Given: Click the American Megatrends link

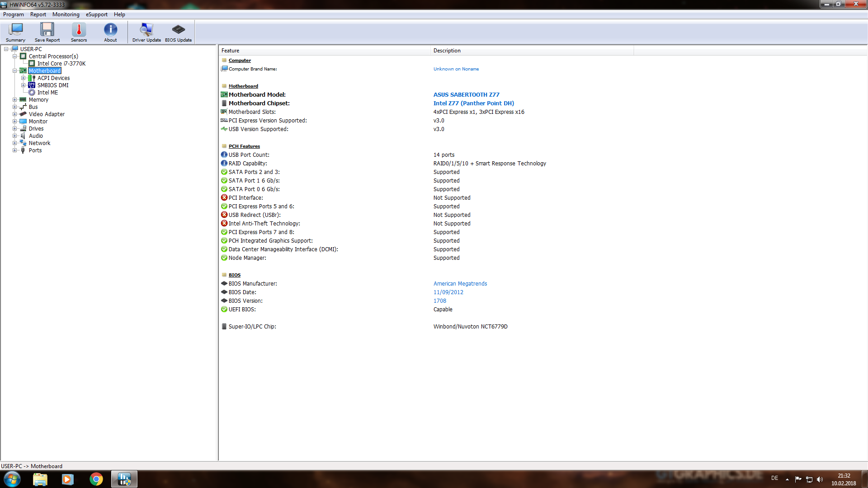Looking at the screenshot, I should [x=460, y=284].
